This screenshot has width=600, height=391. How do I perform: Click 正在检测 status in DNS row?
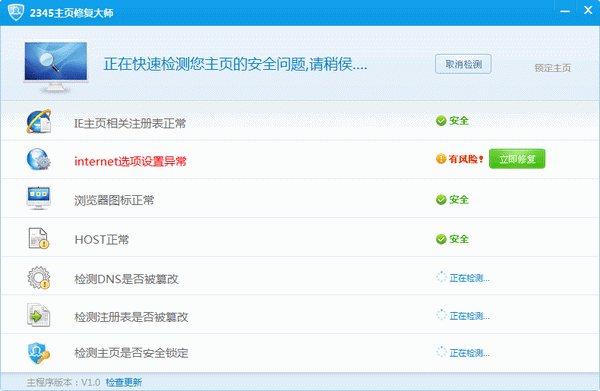470,278
